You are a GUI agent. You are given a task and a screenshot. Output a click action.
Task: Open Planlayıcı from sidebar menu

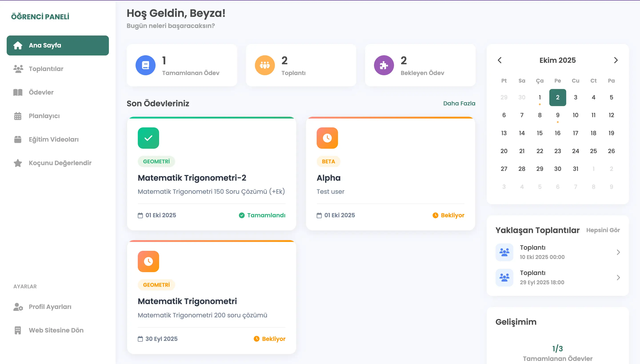[x=44, y=116]
